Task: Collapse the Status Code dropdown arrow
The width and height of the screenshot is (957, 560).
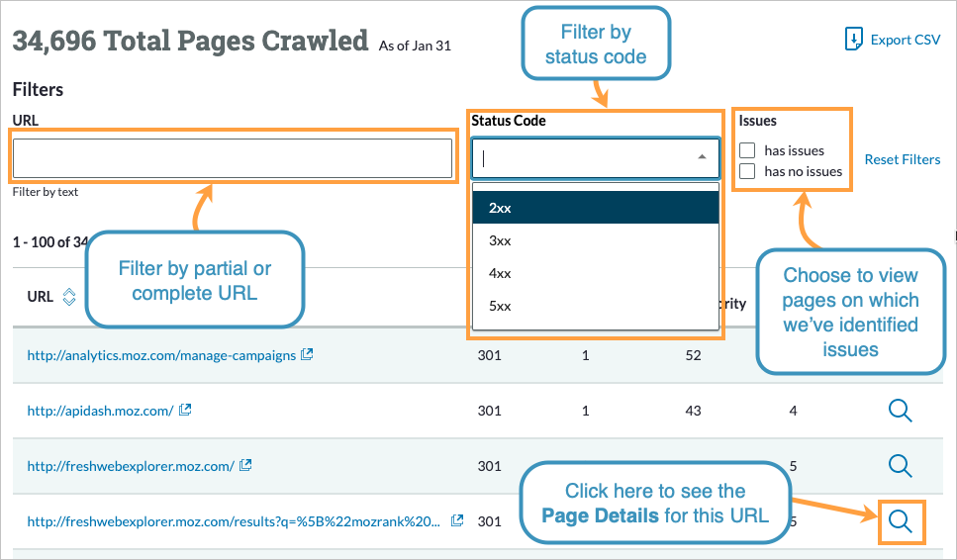Action: point(702,157)
